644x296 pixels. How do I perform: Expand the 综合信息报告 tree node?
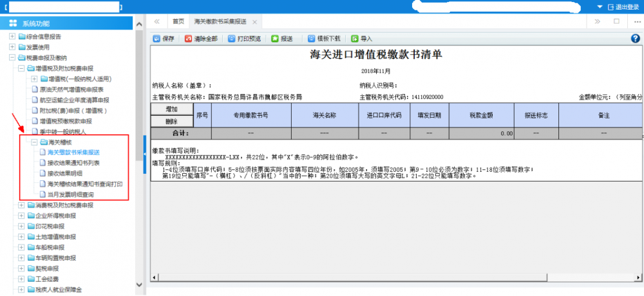12,37
